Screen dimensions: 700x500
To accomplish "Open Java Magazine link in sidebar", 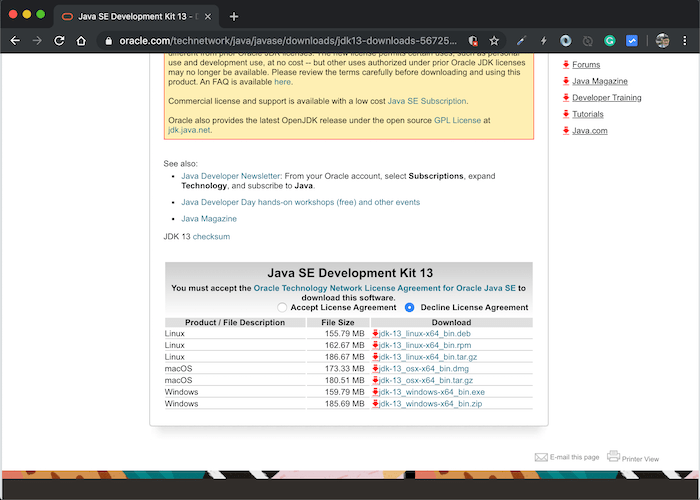I will pyautogui.click(x=600, y=81).
